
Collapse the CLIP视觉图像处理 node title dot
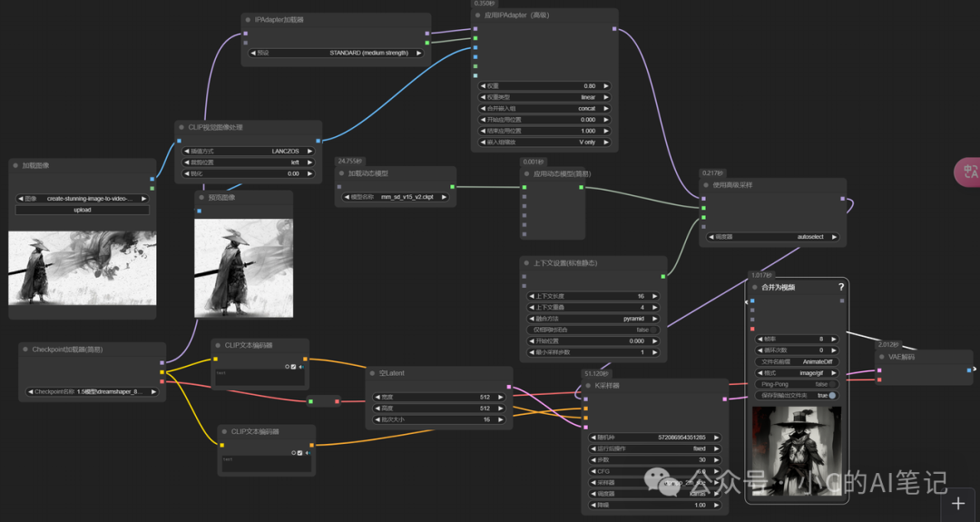[x=181, y=127]
